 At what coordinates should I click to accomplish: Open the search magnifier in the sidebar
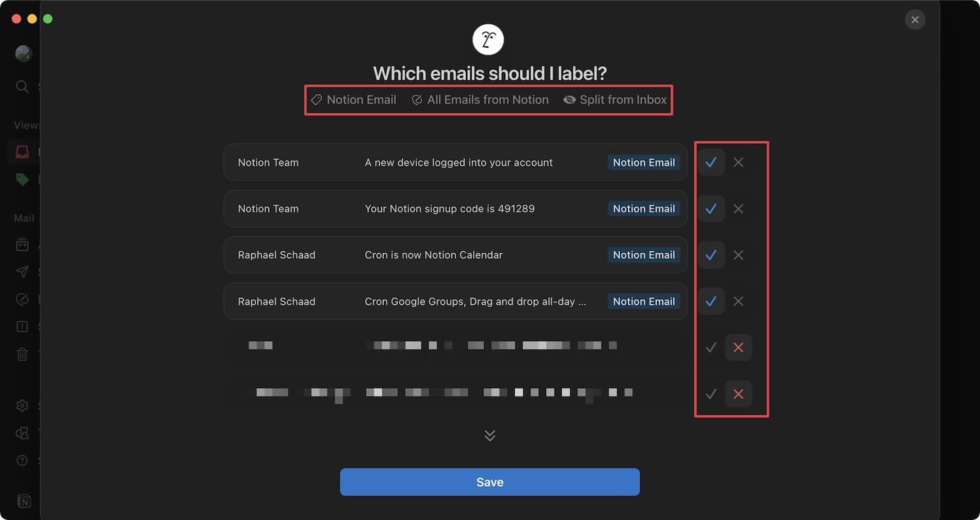pos(22,86)
